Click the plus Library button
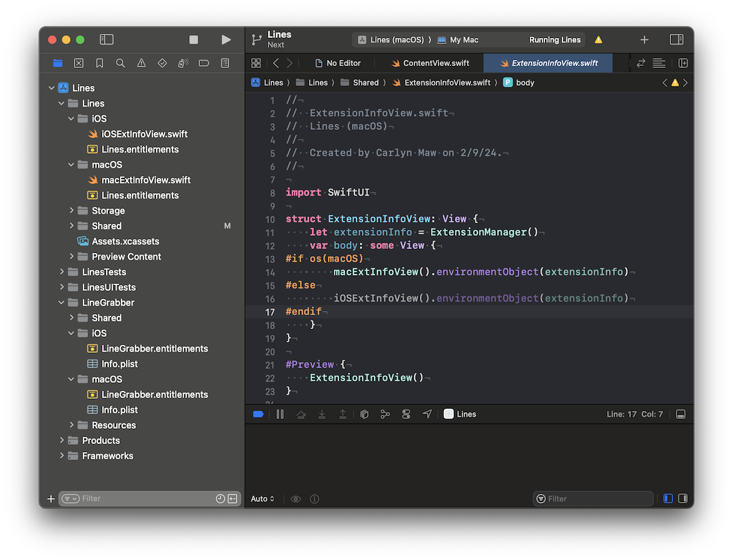This screenshot has height=560, width=733. (x=644, y=40)
